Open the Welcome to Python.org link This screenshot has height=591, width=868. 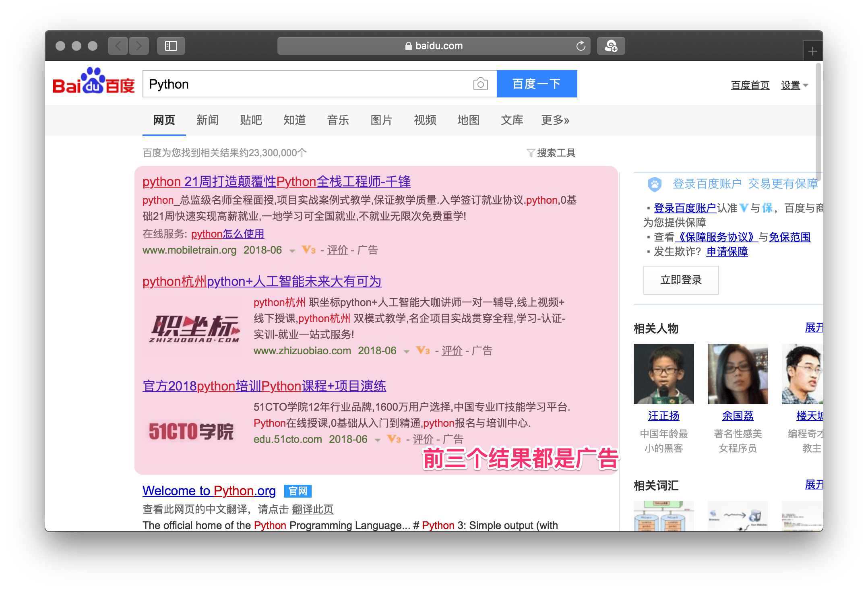[209, 491]
